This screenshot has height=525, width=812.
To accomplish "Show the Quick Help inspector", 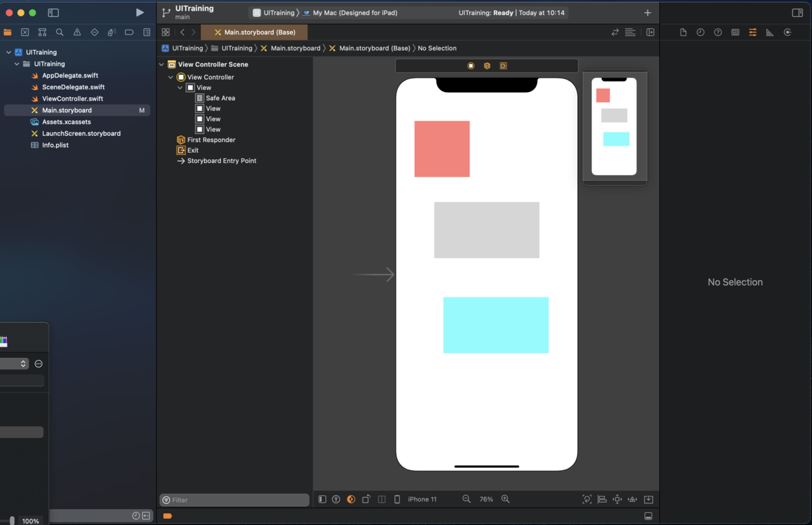I will click(718, 32).
